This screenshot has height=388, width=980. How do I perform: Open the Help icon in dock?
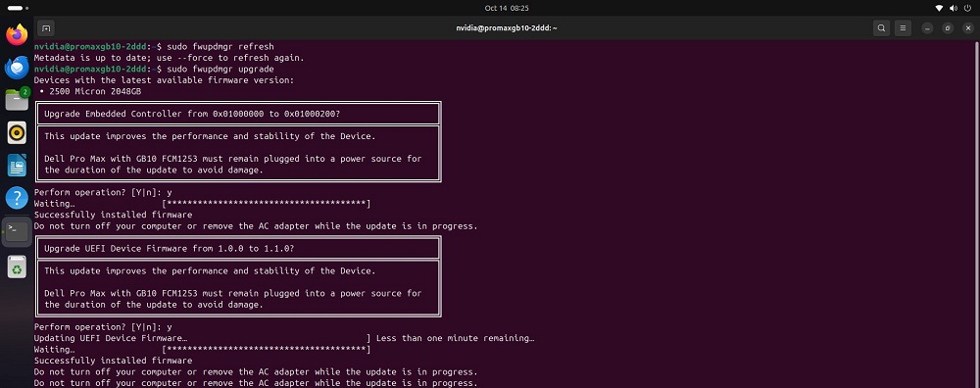[x=17, y=198]
